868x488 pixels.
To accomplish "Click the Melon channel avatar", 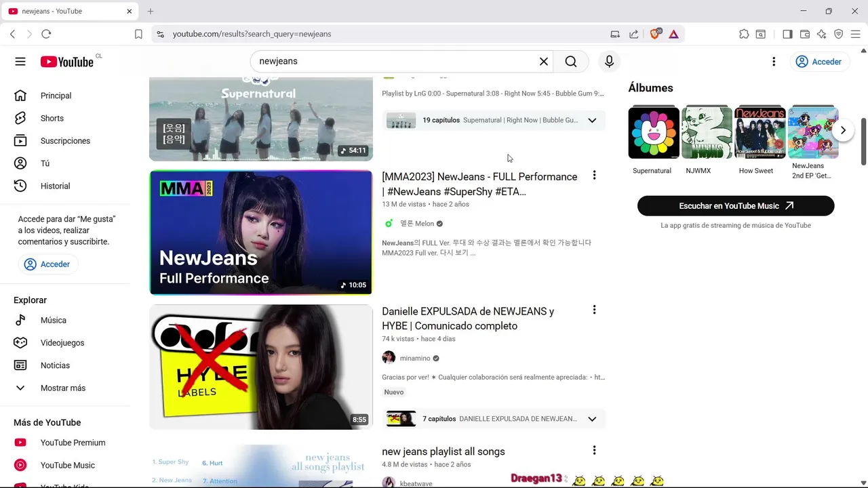I will point(389,224).
